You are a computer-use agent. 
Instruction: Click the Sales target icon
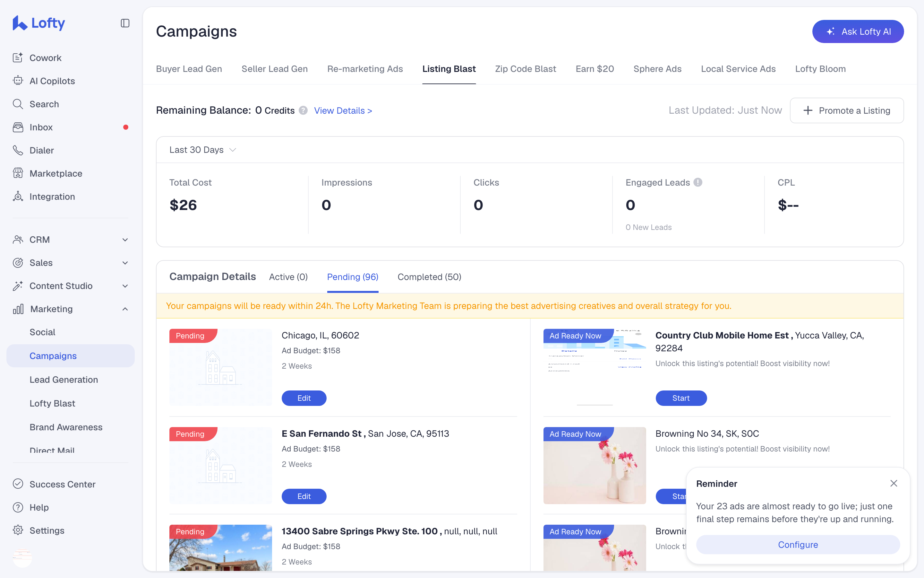(18, 263)
